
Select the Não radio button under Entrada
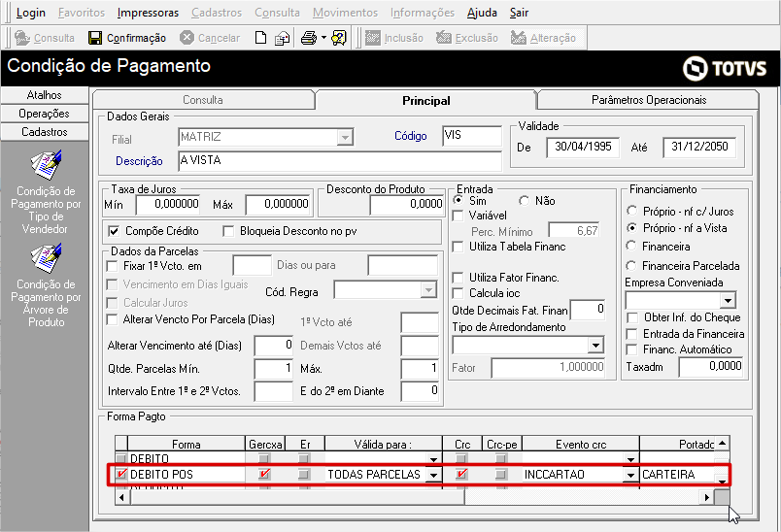tap(525, 201)
